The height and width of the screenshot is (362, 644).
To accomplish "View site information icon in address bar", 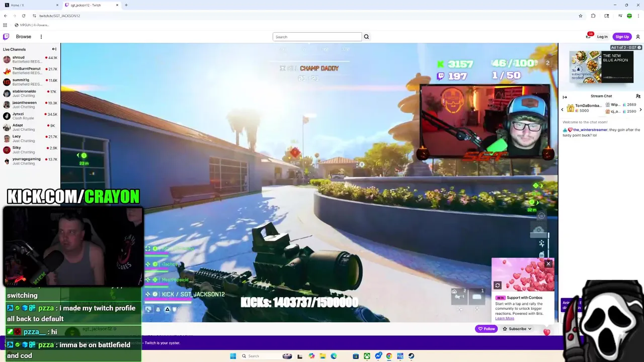I will point(34,16).
